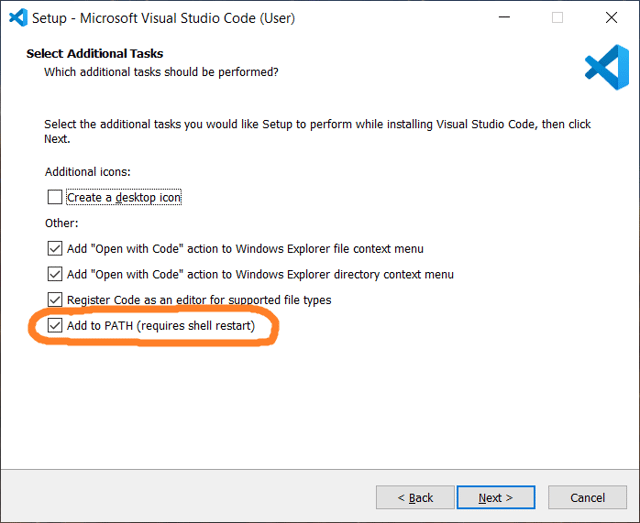Click the Additional icons section label

click(87, 172)
